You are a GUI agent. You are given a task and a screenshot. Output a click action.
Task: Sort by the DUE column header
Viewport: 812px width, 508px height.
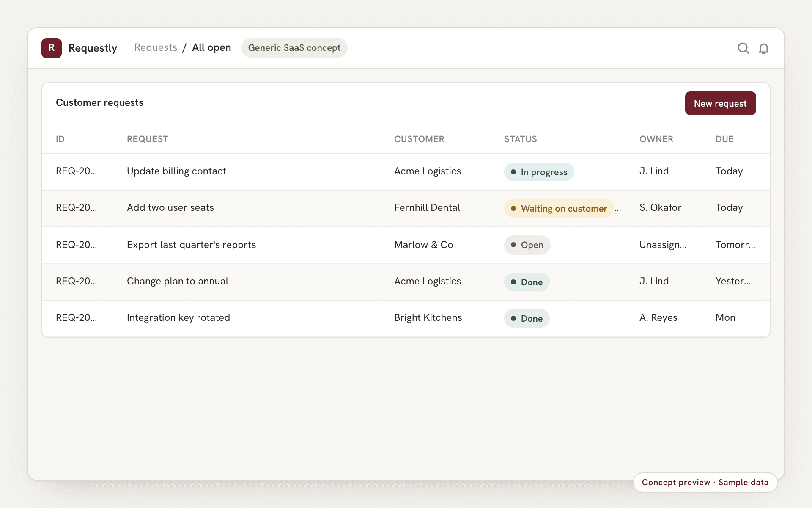point(724,139)
